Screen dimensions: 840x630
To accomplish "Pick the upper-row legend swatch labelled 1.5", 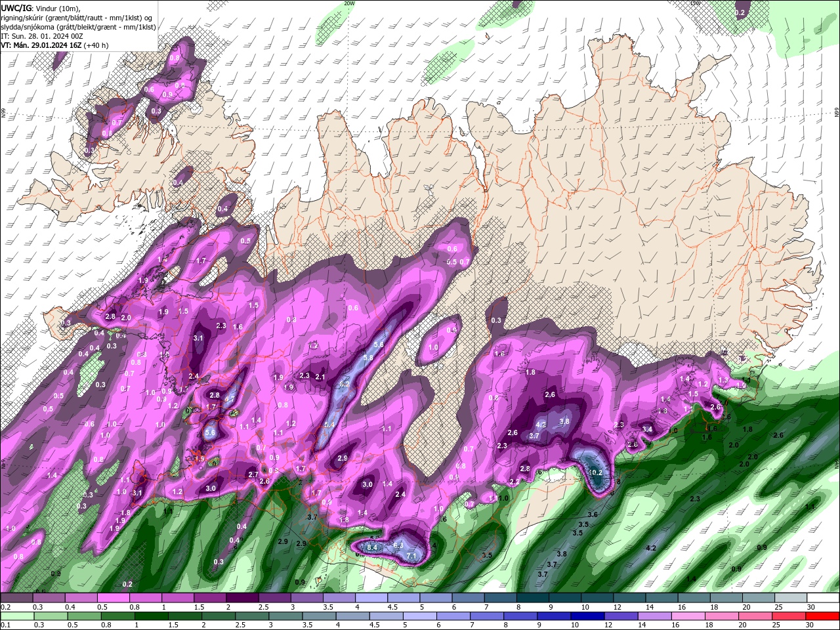I will coord(210,598).
